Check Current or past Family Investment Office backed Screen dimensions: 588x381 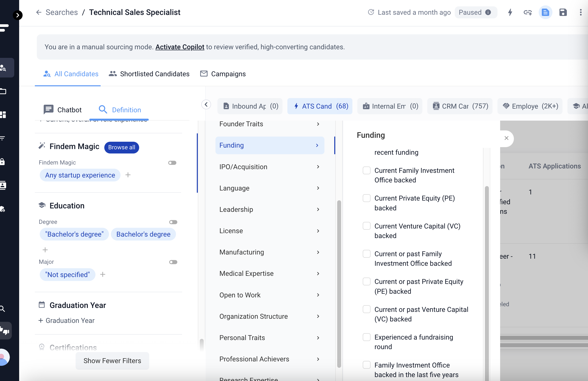tap(366, 254)
